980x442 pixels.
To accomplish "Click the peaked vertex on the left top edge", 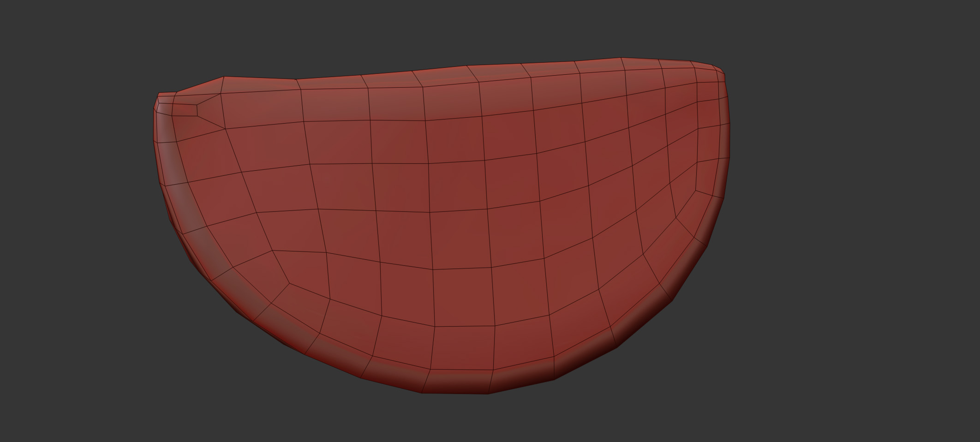I will point(224,77).
